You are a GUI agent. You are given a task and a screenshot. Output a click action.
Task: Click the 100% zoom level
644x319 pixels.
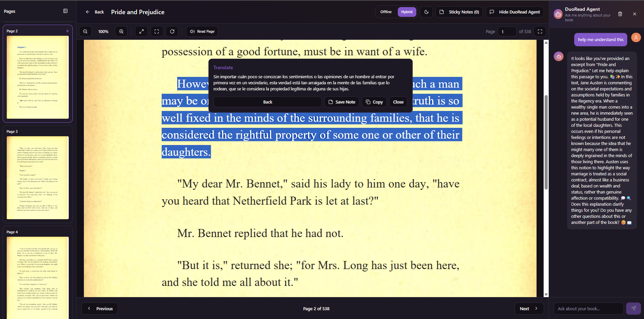[103, 31]
